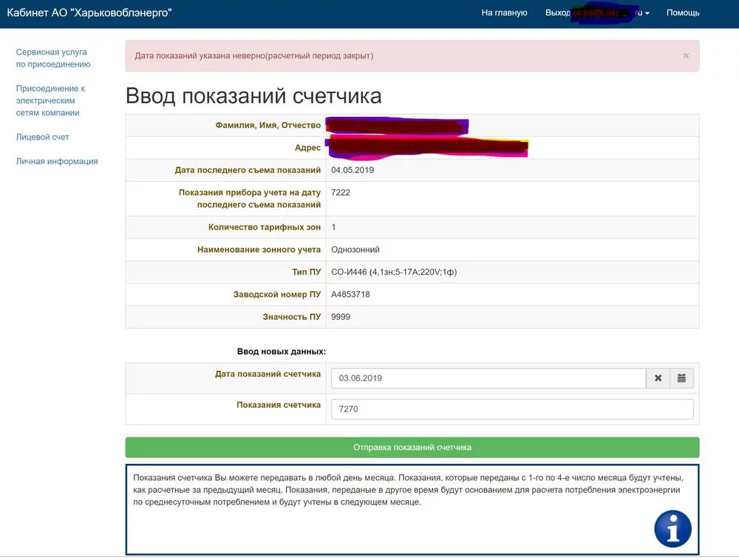Open the calendar date picker icon
The width and height of the screenshot is (739, 560).
click(681, 378)
